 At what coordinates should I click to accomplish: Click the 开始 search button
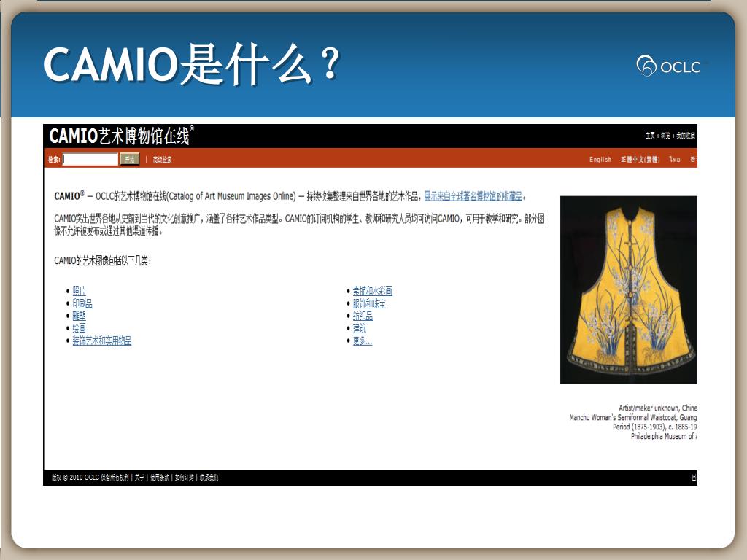point(130,159)
